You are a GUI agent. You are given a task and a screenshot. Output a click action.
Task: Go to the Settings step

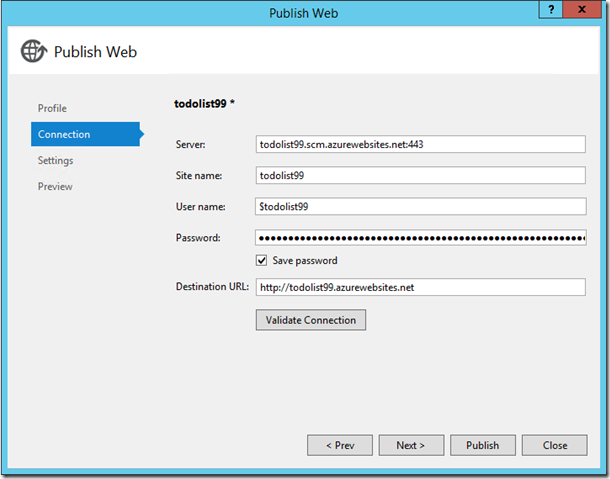click(x=55, y=160)
